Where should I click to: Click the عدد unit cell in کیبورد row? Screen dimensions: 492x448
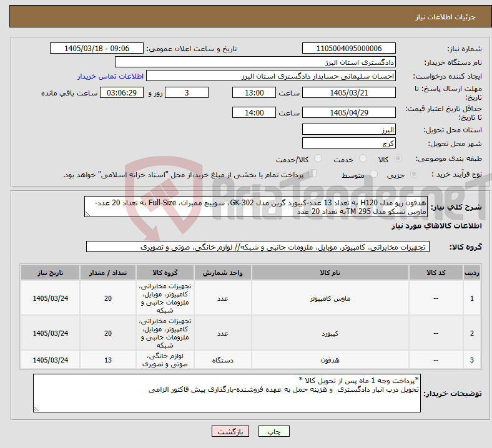pyautogui.click(x=222, y=333)
